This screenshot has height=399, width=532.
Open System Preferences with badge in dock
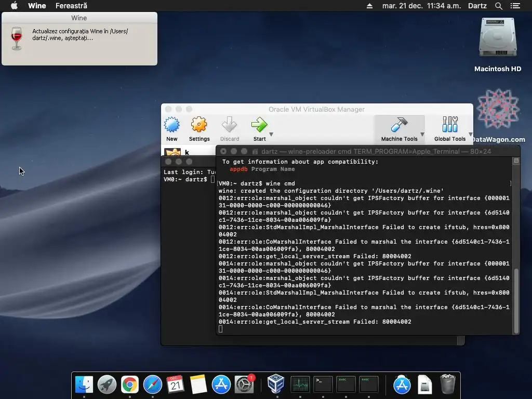click(244, 385)
